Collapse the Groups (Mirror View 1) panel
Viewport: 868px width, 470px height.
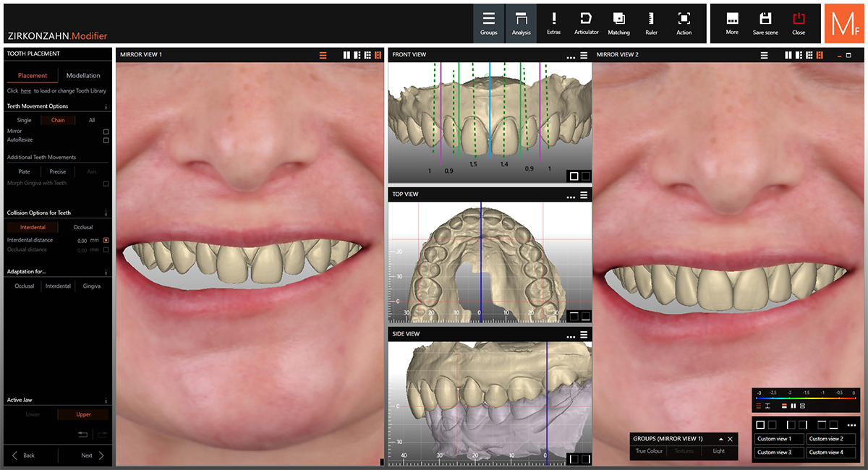pyautogui.click(x=720, y=439)
